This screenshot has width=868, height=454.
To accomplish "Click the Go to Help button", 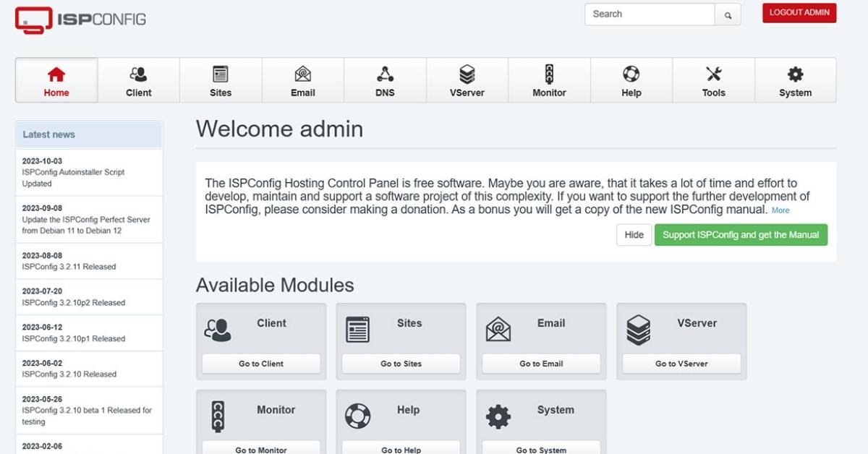I will point(401,448).
